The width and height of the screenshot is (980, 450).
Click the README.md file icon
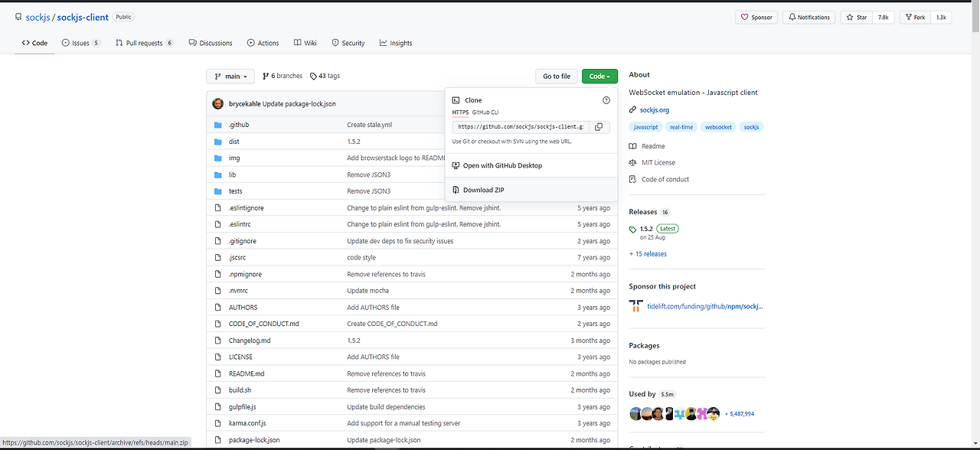pyautogui.click(x=219, y=373)
